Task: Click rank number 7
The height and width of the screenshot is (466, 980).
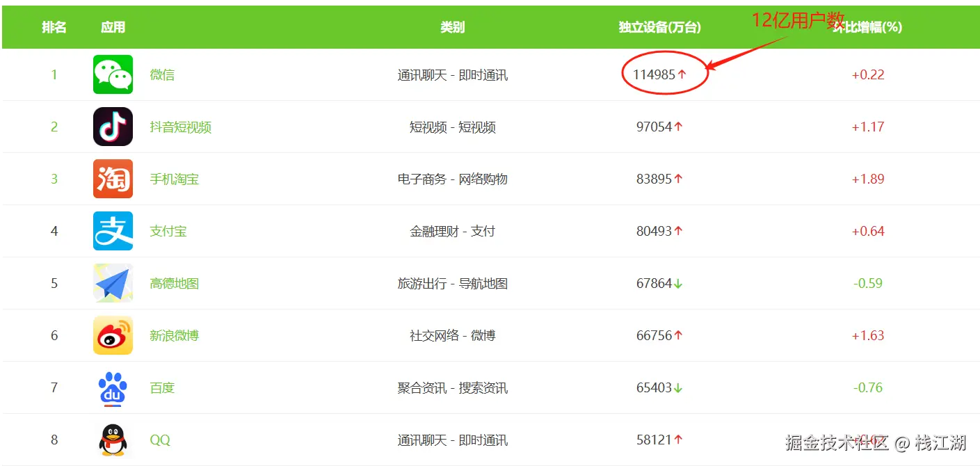Action: coord(54,387)
